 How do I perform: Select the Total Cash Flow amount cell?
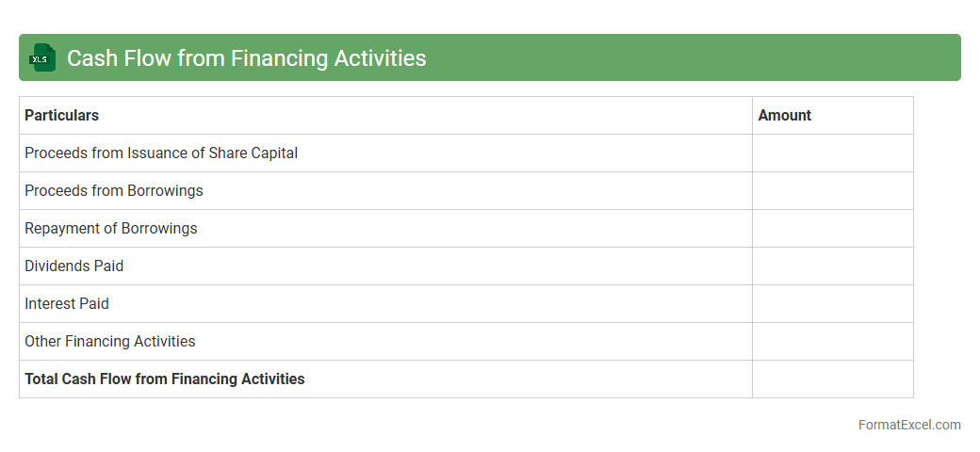(832, 379)
